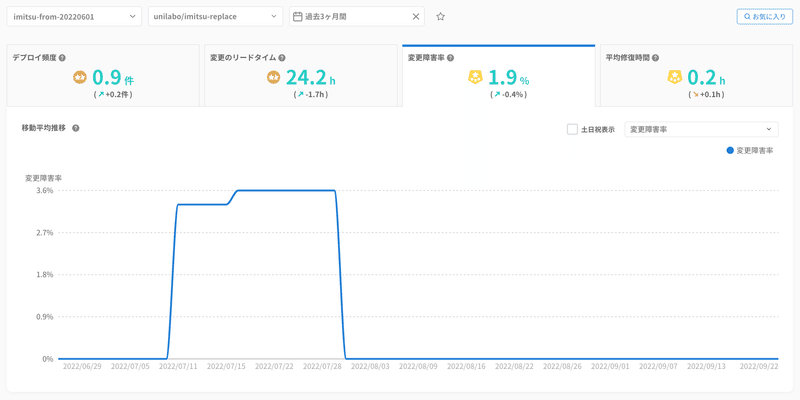Click the -1.7h change text
Viewport: 800px width, 400px height.
(316, 94)
